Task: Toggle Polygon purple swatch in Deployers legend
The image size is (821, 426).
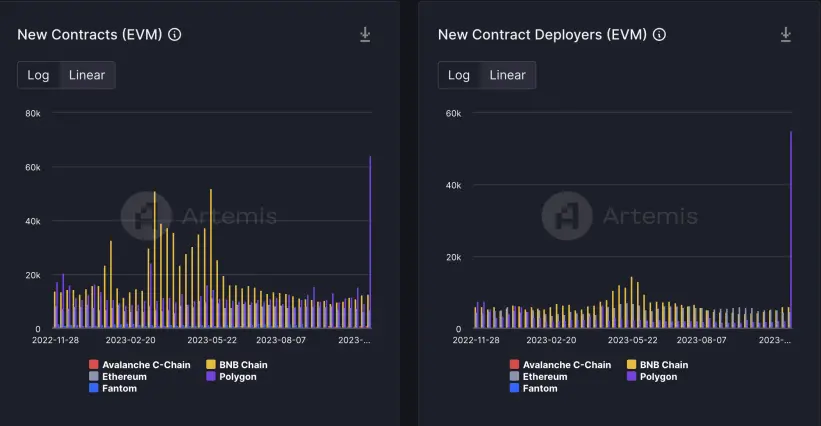Action: tap(631, 376)
